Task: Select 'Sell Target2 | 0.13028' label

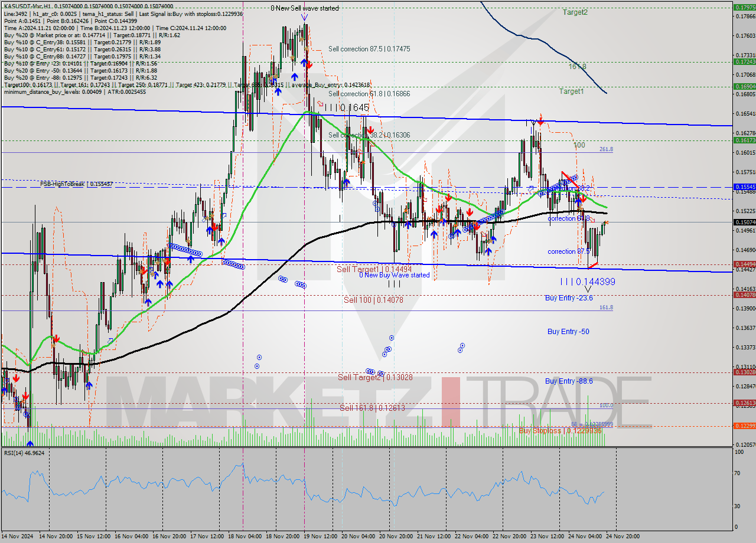Action: [x=374, y=377]
